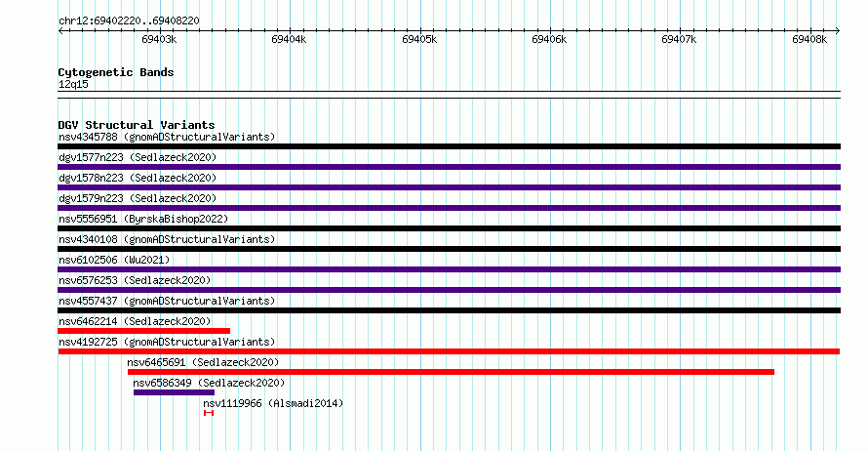The height and width of the screenshot is (451, 868).
Task: Select the purple bar under nsv6586349
Action: point(174,392)
